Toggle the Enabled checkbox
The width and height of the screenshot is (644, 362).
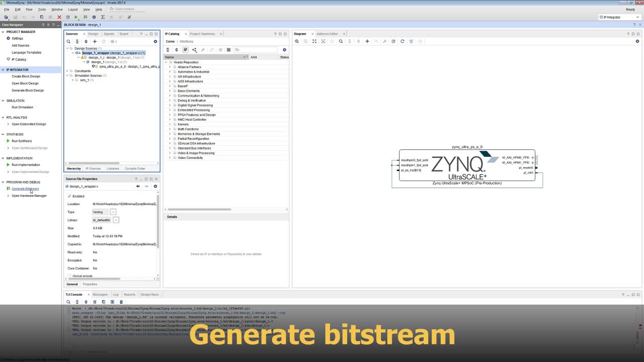pos(69,196)
